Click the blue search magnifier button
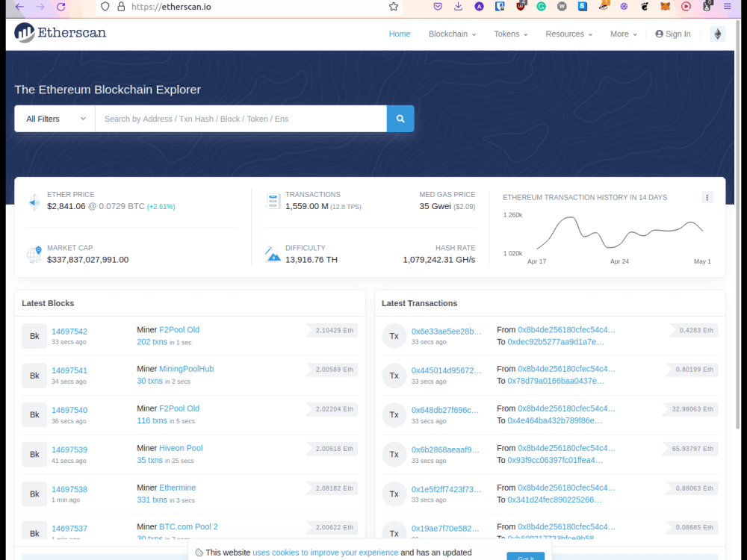 point(400,119)
